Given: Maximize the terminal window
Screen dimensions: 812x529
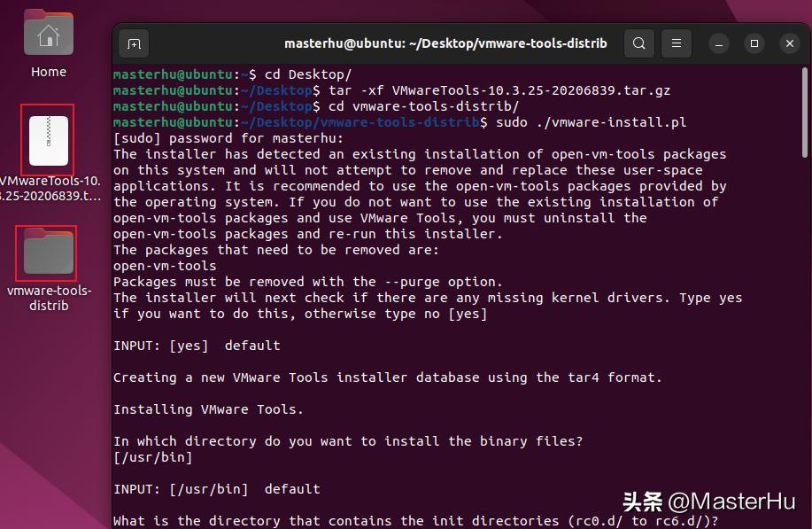Looking at the screenshot, I should 754,43.
